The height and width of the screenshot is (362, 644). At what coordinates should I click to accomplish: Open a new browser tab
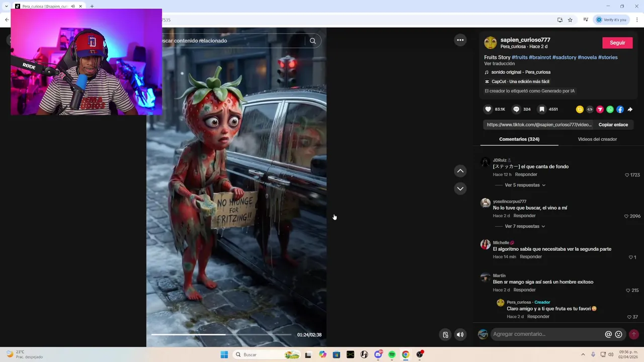click(x=92, y=7)
